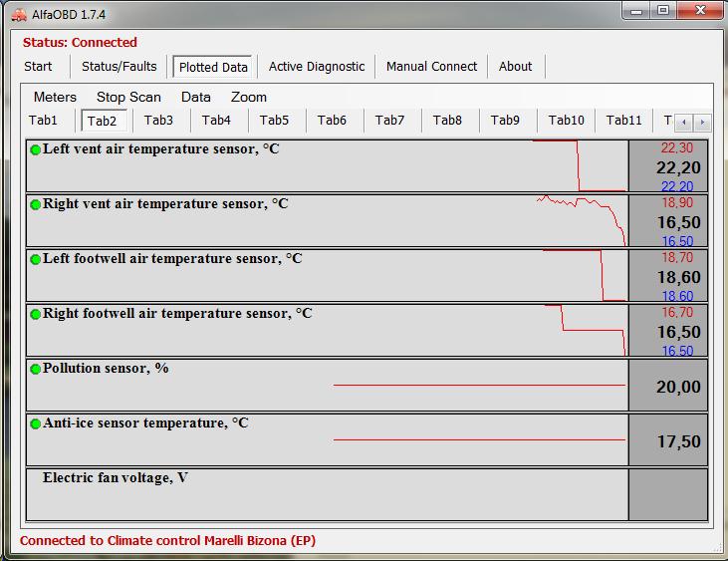
Task: Click the 18,60 current left footwell value
Action: coord(679,277)
